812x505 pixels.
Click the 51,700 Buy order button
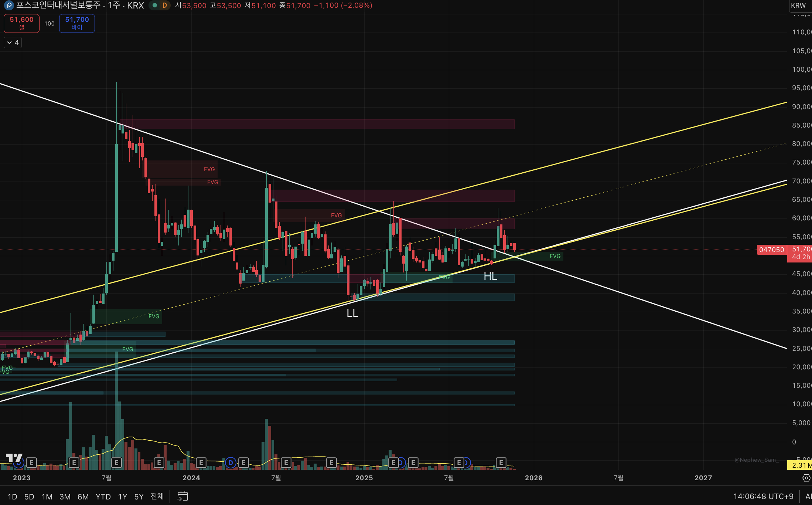[77, 23]
